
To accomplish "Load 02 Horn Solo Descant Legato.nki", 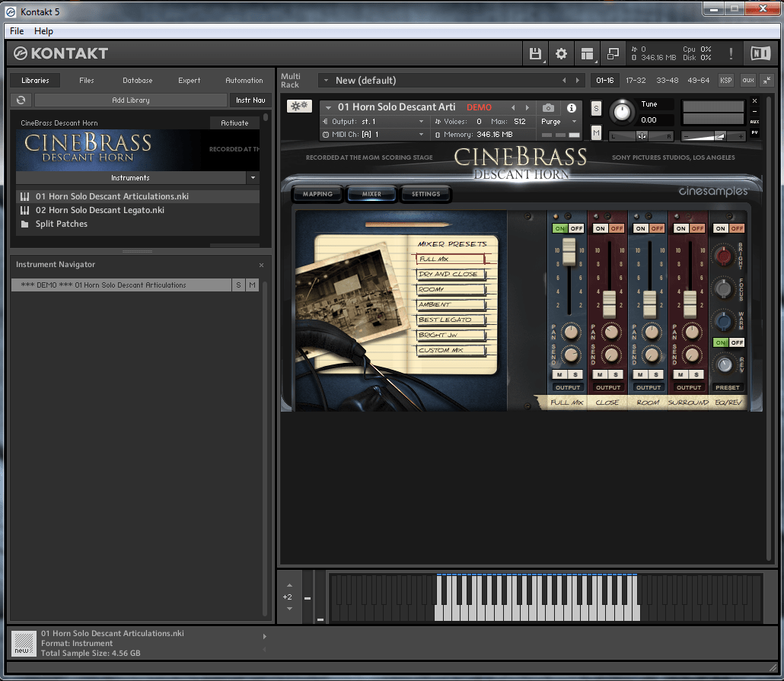I will [x=100, y=210].
